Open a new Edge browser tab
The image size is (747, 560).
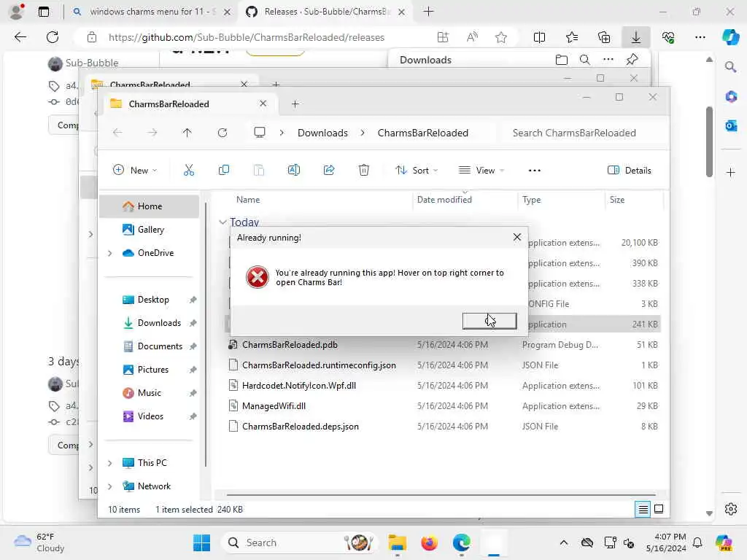(x=428, y=12)
